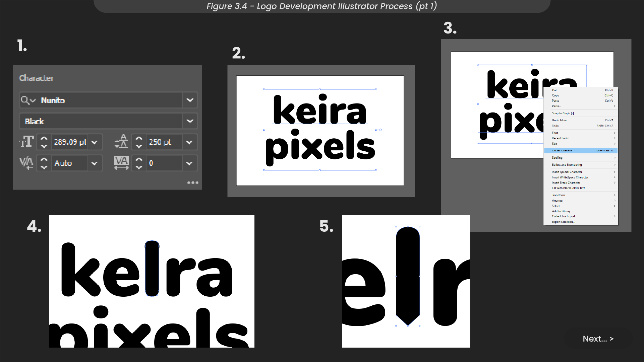Click the Auto kerning value field
Screen dimensions: 644x362
tap(70, 163)
